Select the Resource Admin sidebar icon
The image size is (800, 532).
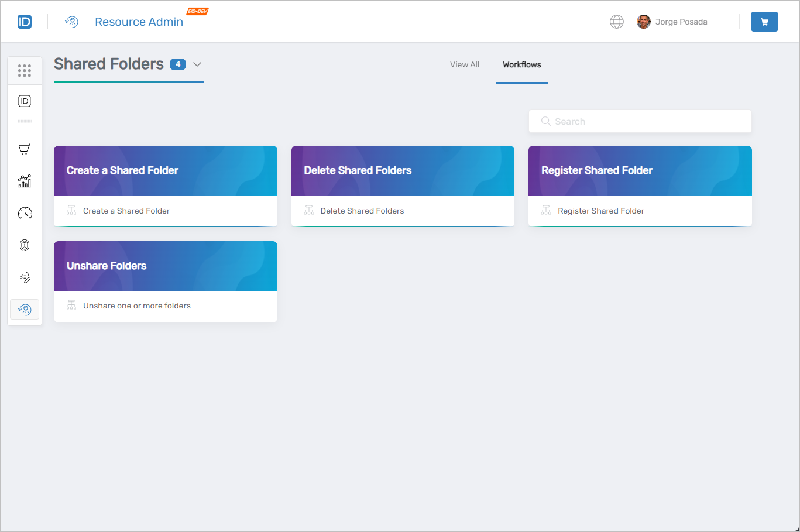(x=24, y=309)
